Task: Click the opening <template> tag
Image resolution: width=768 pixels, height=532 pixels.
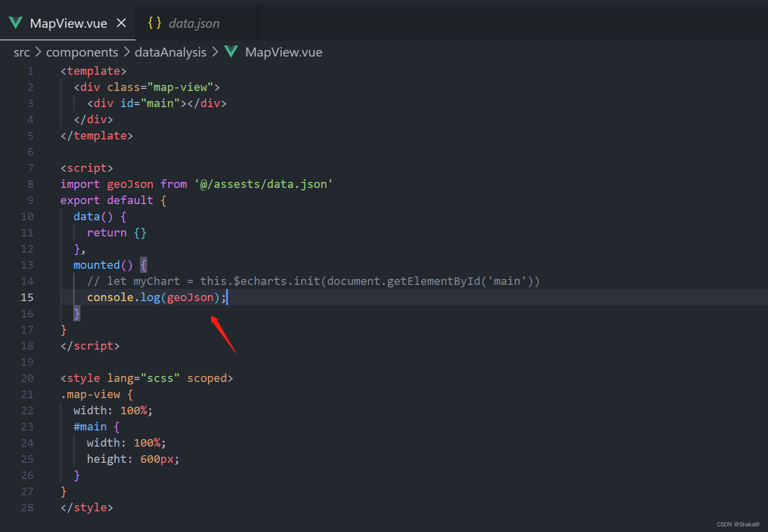Action: (x=94, y=71)
